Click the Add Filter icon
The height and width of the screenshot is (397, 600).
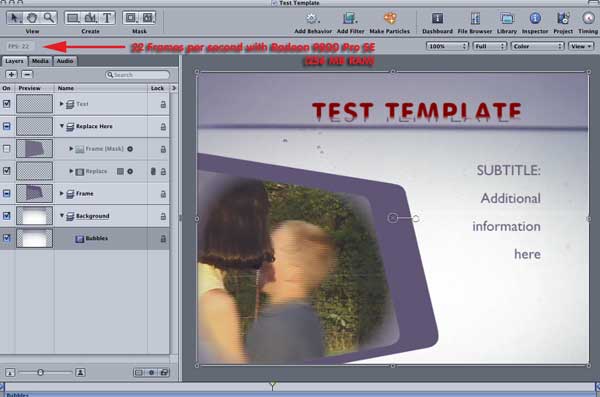tap(350, 18)
